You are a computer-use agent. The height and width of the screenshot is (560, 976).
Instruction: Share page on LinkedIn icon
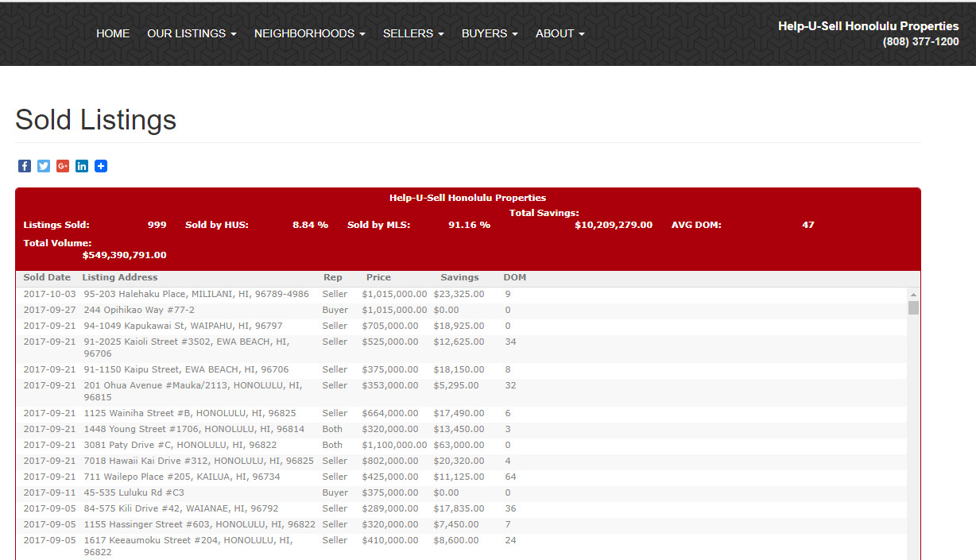pyautogui.click(x=82, y=166)
